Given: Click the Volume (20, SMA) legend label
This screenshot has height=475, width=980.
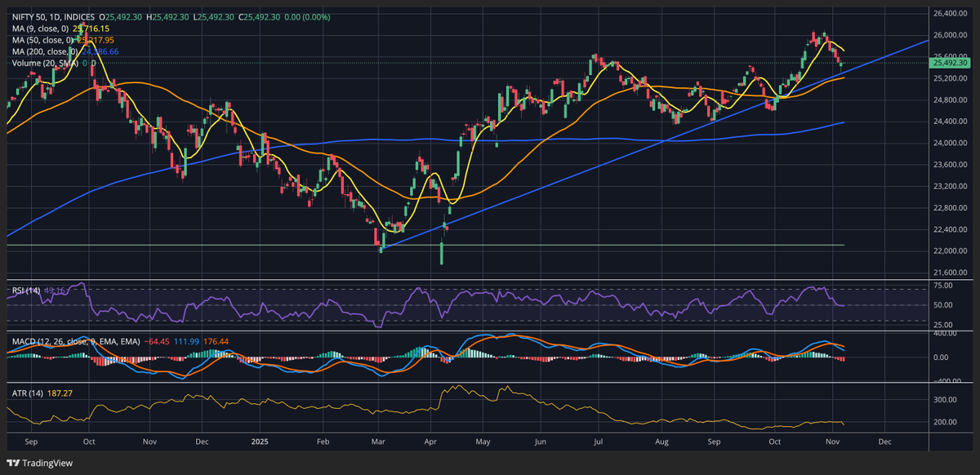Looking at the screenshot, I should (44, 62).
